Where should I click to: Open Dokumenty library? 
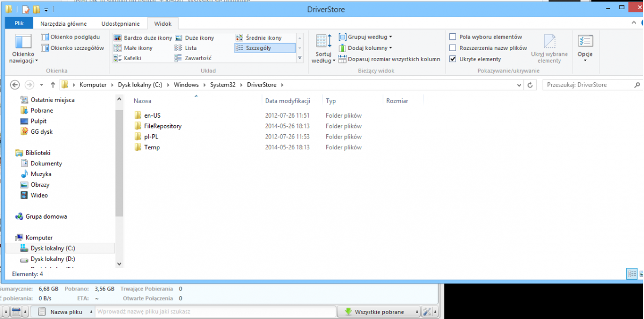pyautogui.click(x=46, y=163)
